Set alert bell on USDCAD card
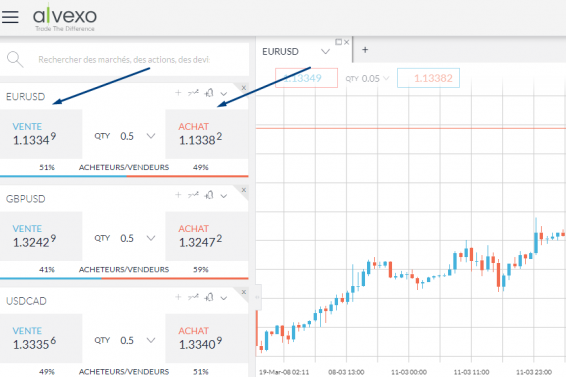566x377 pixels. [x=209, y=297]
